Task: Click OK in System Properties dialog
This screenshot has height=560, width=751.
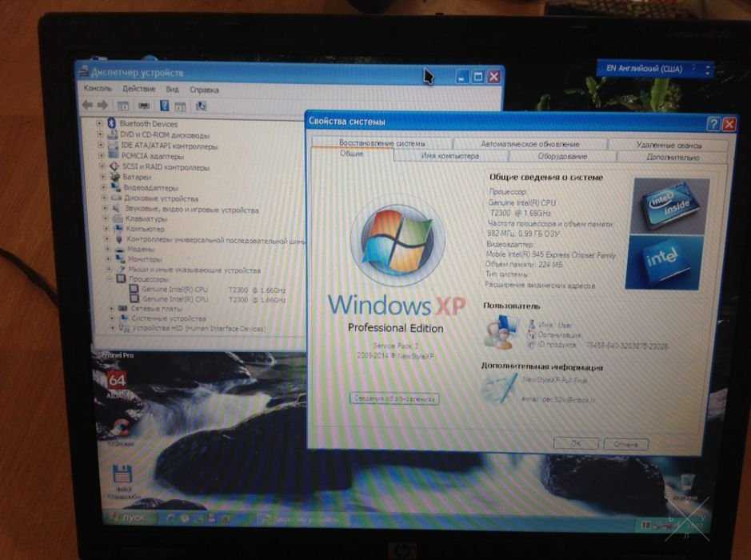Action: (x=576, y=443)
